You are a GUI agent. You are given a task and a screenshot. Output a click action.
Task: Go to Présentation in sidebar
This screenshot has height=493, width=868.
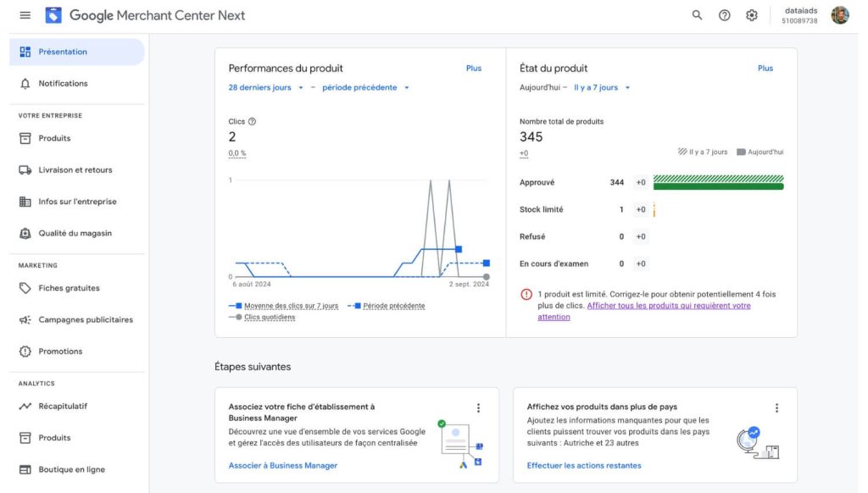tap(77, 52)
